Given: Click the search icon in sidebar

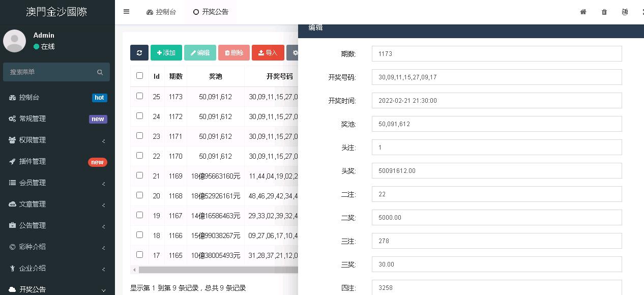Looking at the screenshot, I should coord(100,72).
